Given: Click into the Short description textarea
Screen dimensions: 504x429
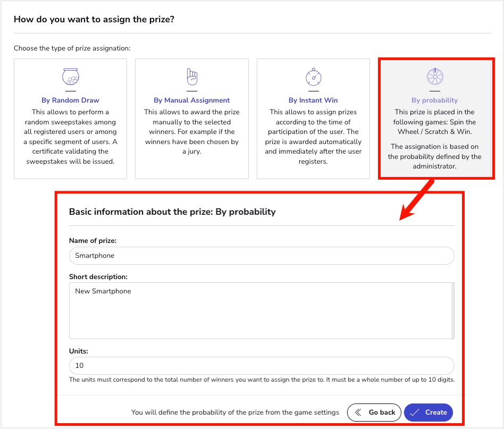Looking at the screenshot, I should click(260, 311).
